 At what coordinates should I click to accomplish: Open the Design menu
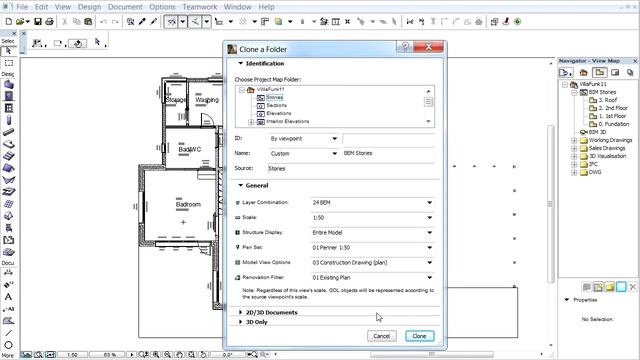coord(89,7)
